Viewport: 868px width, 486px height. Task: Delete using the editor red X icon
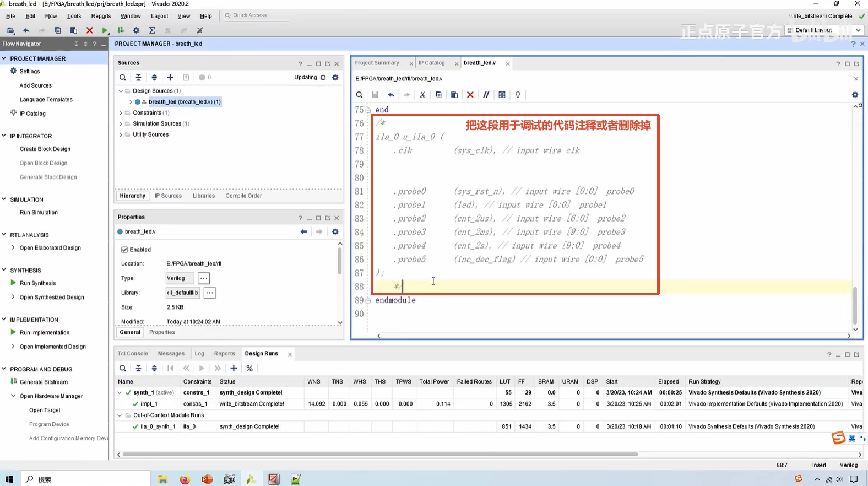470,95
